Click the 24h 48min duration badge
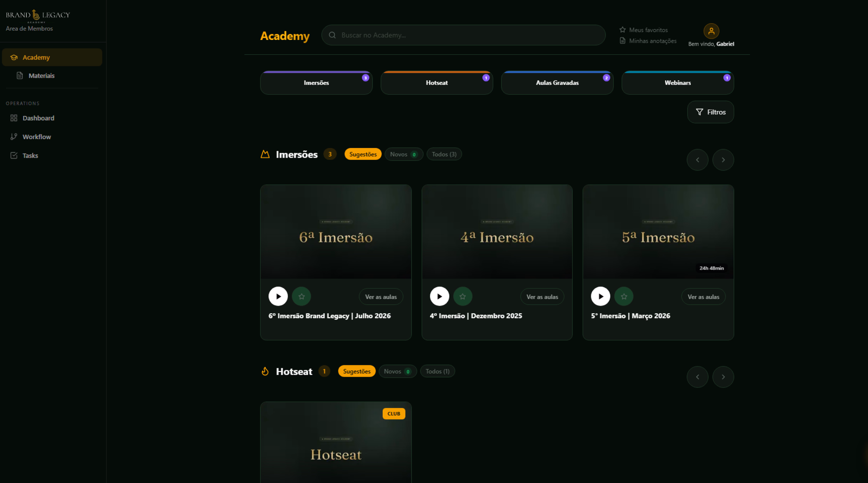The image size is (868, 483). tap(711, 268)
